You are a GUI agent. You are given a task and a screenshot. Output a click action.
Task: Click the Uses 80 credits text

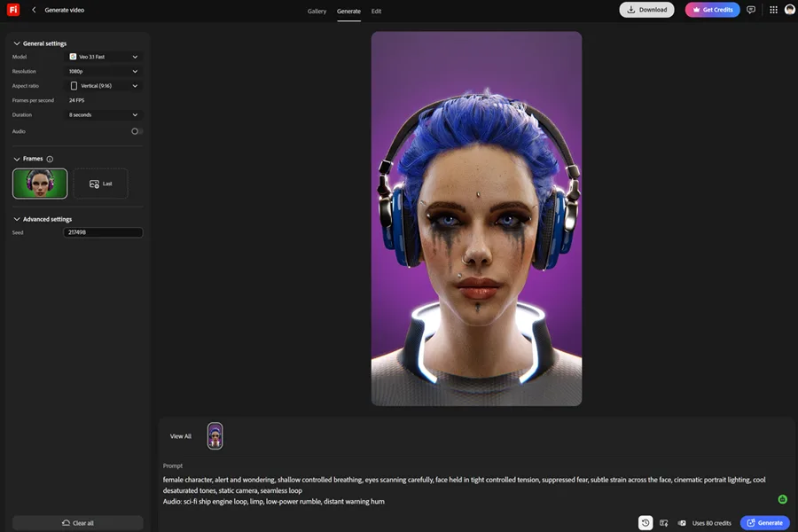(711, 523)
